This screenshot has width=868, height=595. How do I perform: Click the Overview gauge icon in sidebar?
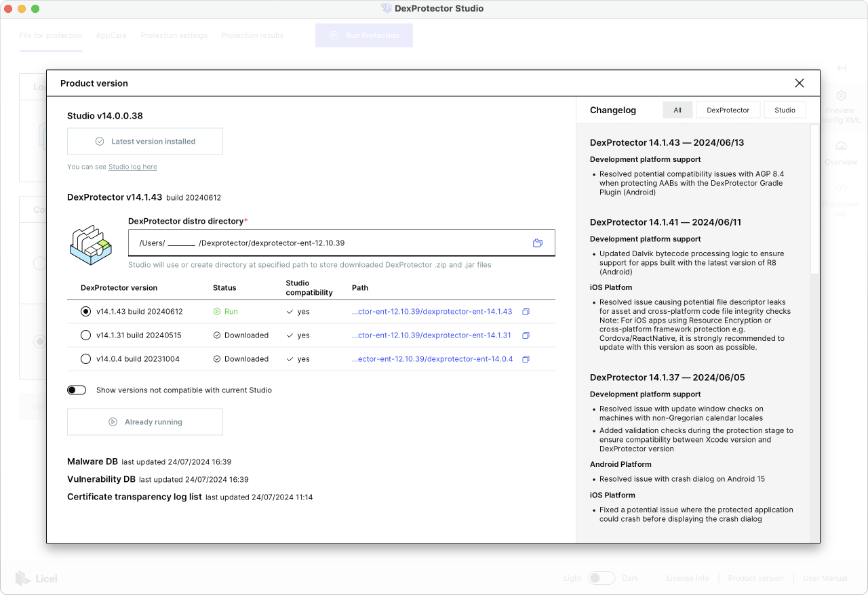[x=842, y=146]
